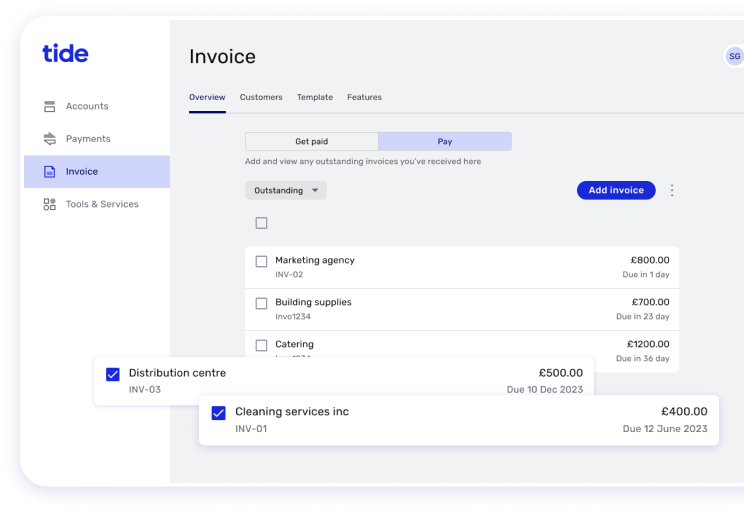Open the Distribution centre invoice name

pyautogui.click(x=177, y=373)
